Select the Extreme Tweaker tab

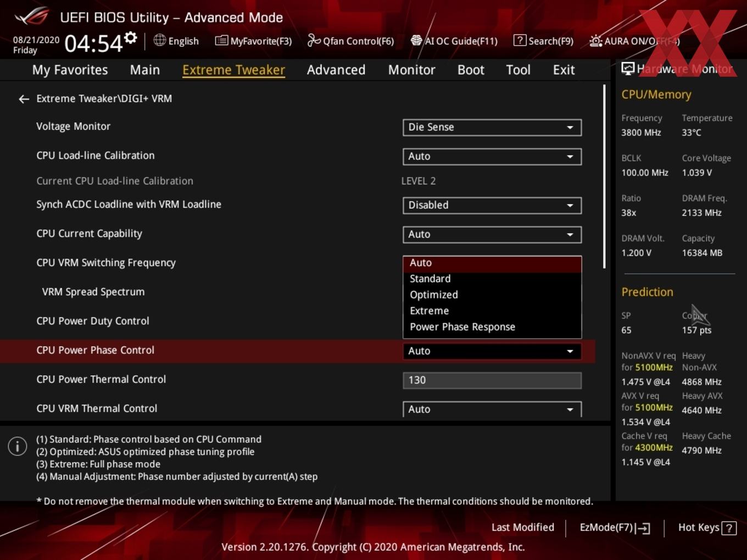click(233, 70)
